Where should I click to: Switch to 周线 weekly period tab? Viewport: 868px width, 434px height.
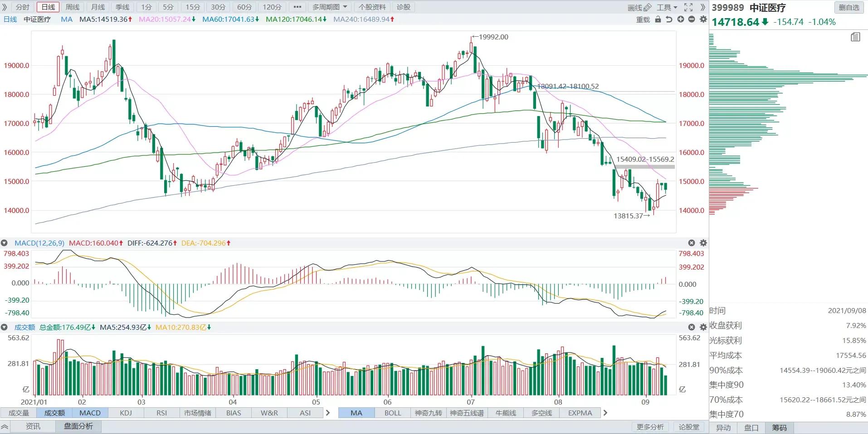pos(73,7)
